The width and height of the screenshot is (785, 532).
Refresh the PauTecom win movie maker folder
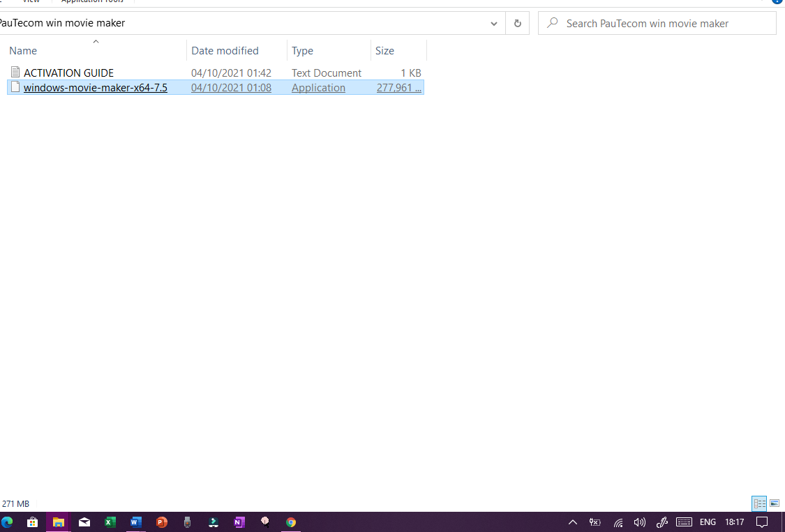(x=518, y=24)
